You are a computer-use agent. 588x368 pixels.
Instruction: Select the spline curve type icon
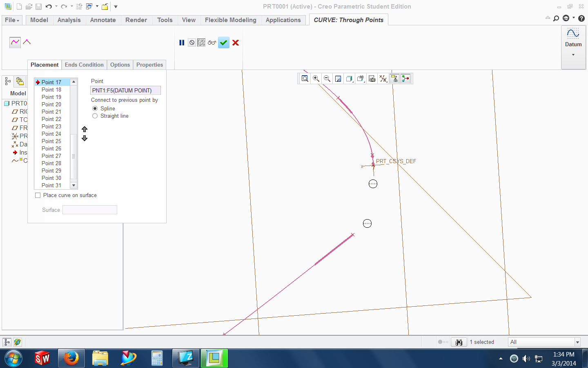click(x=15, y=42)
